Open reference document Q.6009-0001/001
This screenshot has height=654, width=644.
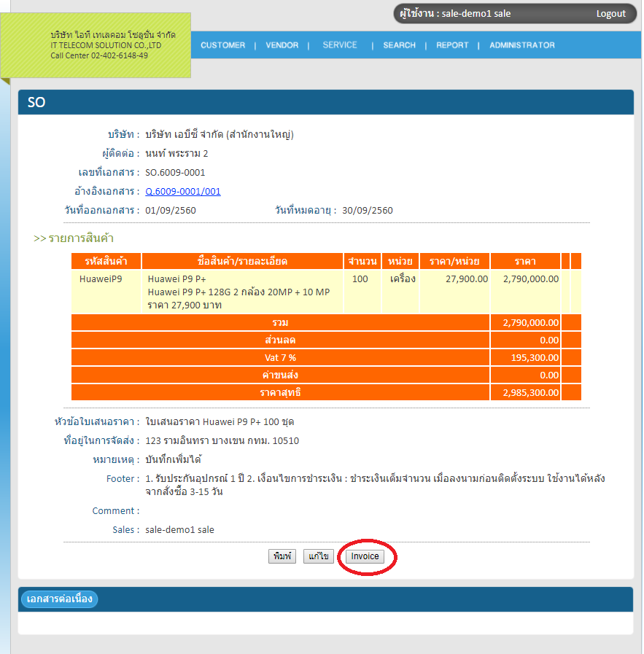click(182, 192)
